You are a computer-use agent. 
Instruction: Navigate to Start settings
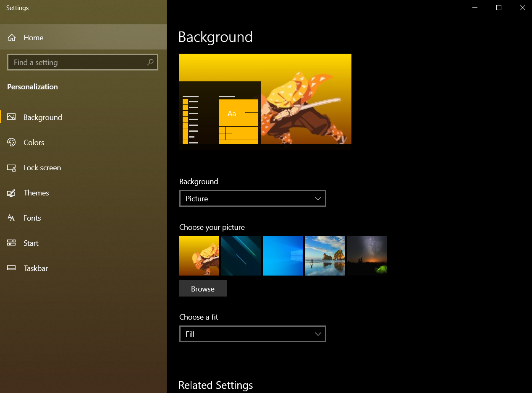83,243
